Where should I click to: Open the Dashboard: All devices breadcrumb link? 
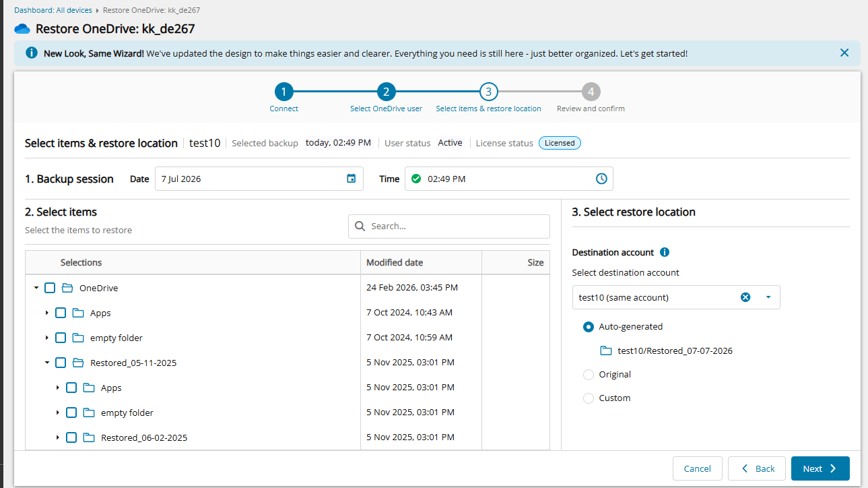pyautogui.click(x=53, y=10)
